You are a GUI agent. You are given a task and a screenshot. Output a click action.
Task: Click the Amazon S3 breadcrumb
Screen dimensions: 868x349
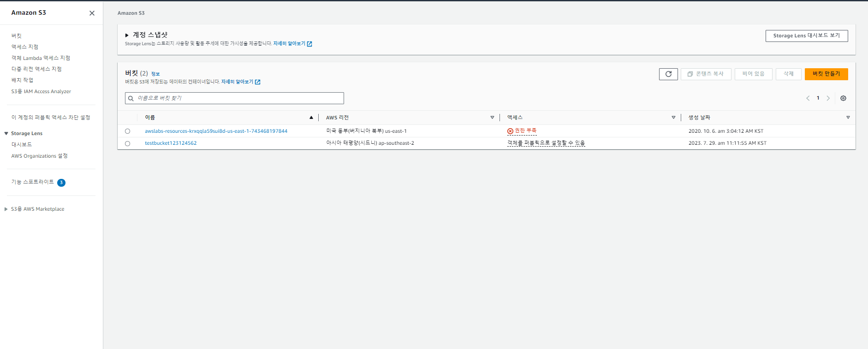(131, 13)
